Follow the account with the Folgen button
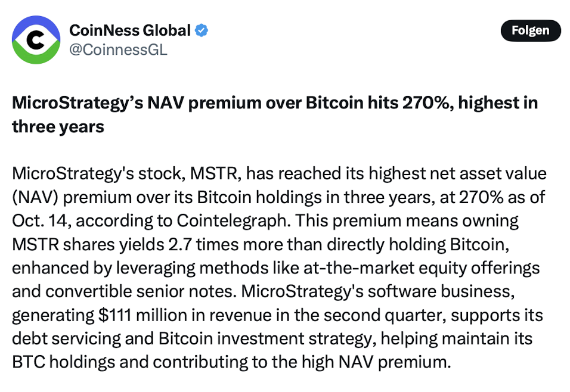This screenshot has width=570, height=392. (x=531, y=30)
